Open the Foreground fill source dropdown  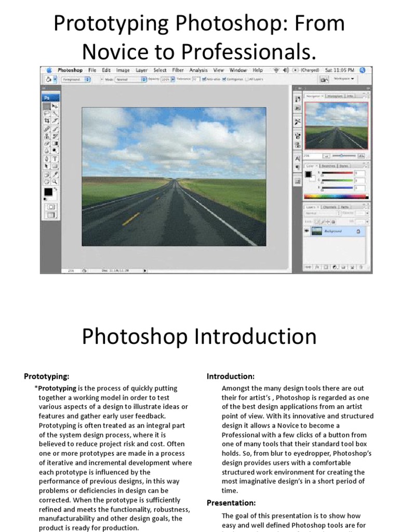(x=76, y=79)
